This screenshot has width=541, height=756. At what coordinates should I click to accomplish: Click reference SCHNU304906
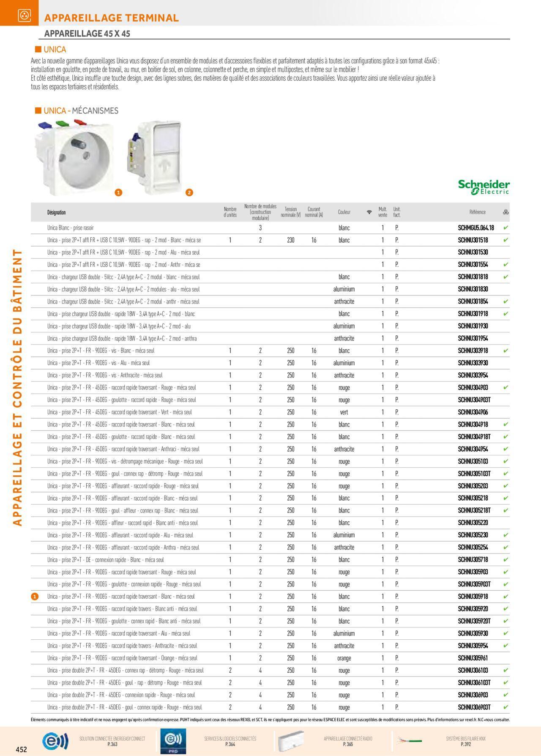(x=473, y=412)
